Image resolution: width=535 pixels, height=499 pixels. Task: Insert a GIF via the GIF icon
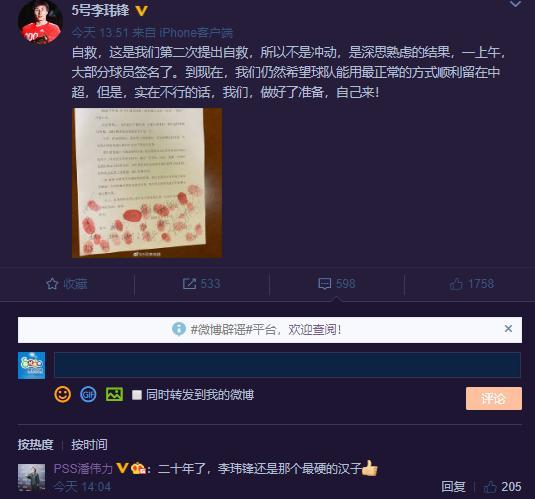tap(88, 395)
